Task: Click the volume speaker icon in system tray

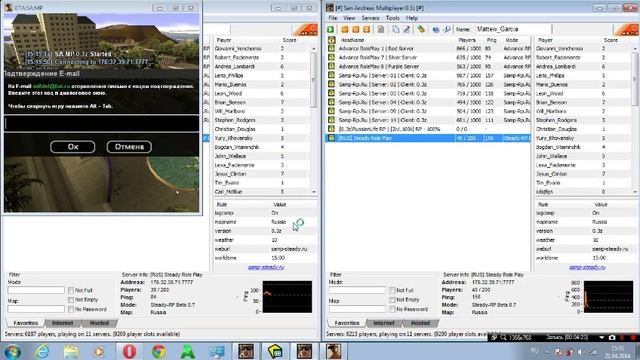Action: click(x=580, y=351)
